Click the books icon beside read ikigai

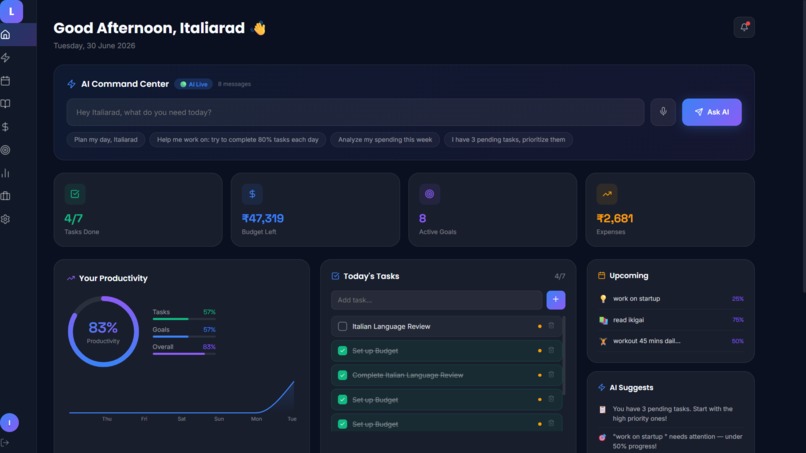(603, 320)
